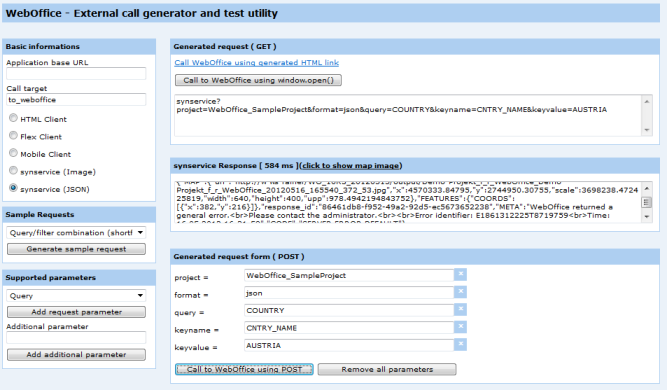This screenshot has width=667, height=390.
Task: Click the Sample Requests panel header
Action: 79,215
